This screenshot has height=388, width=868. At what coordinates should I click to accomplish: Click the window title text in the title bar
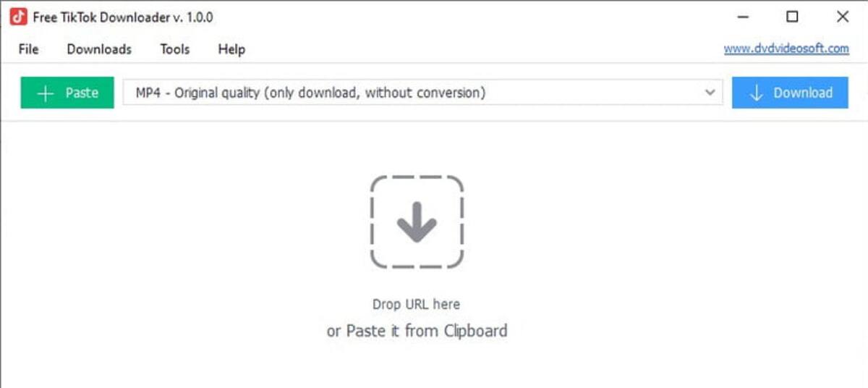point(123,17)
